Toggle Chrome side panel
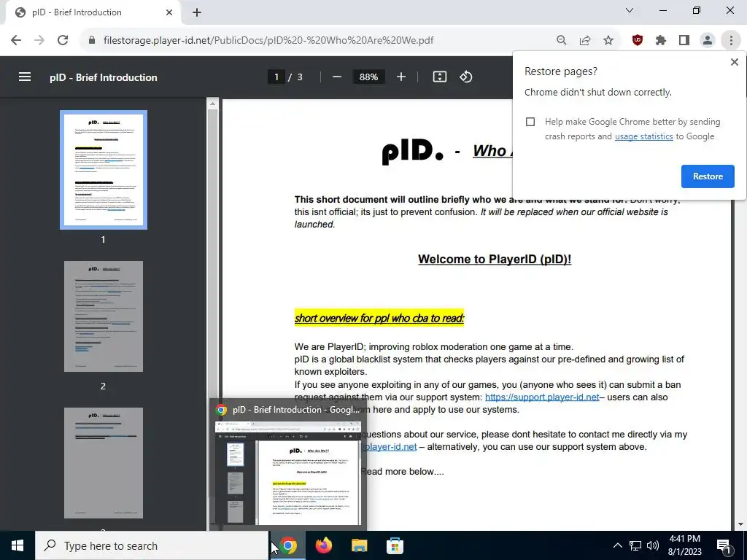Viewport: 747px width, 560px height. pos(684,41)
